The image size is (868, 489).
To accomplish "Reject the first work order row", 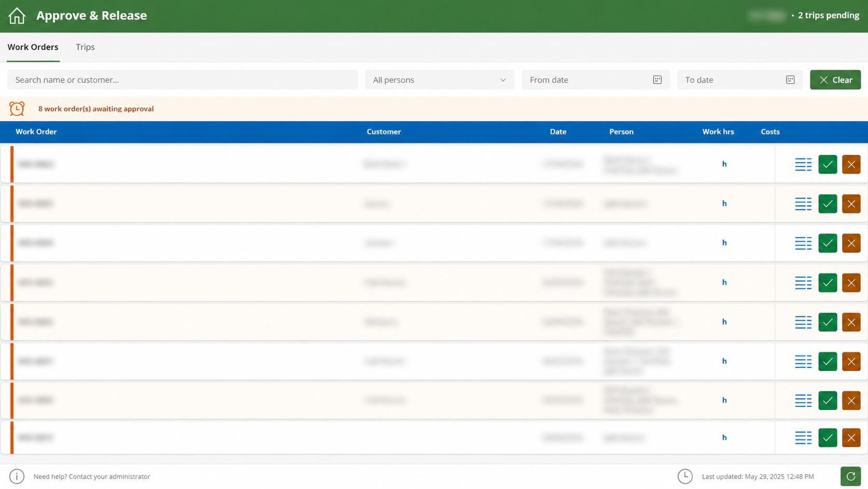I will [x=851, y=164].
